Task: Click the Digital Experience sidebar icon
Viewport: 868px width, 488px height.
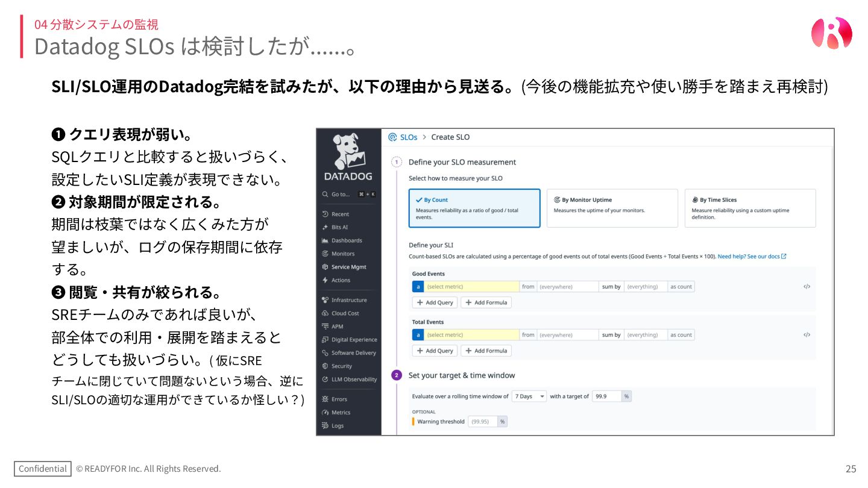Action: (x=325, y=340)
